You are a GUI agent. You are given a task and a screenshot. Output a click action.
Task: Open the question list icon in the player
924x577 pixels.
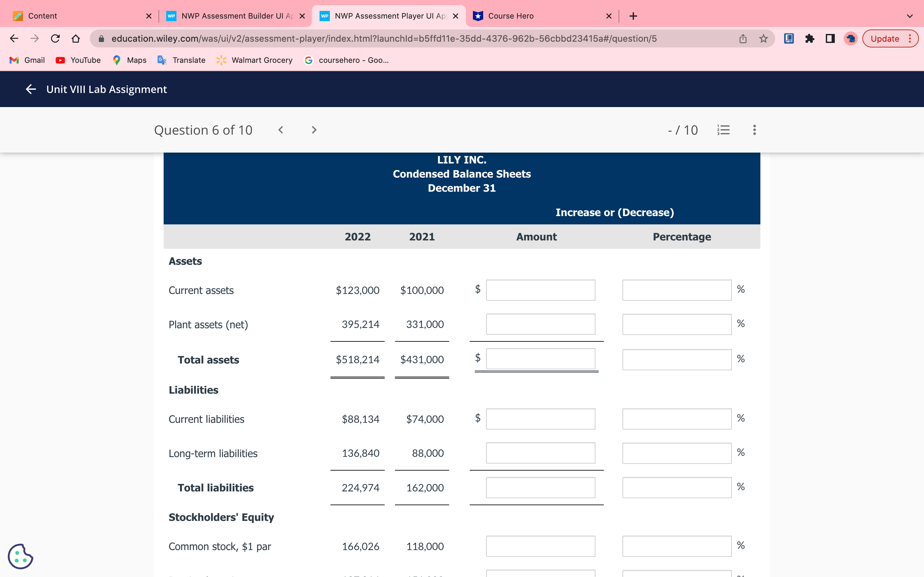723,130
